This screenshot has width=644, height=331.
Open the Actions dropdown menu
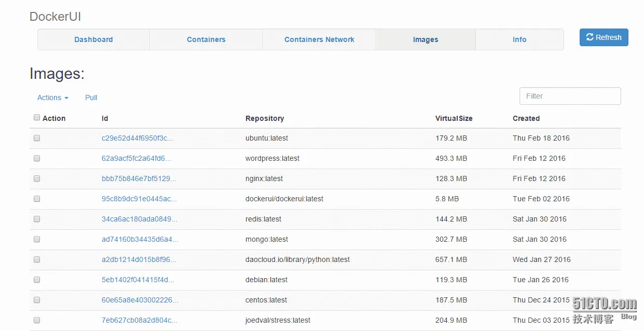coord(52,98)
